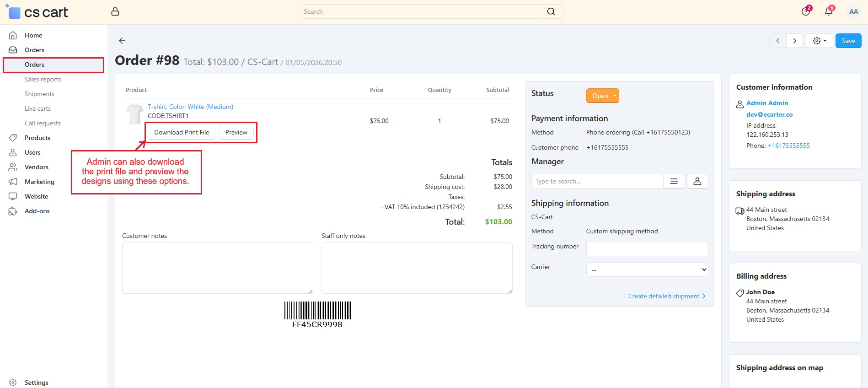Click the lock icon in header
This screenshot has width=868, height=388.
pyautogui.click(x=115, y=11)
